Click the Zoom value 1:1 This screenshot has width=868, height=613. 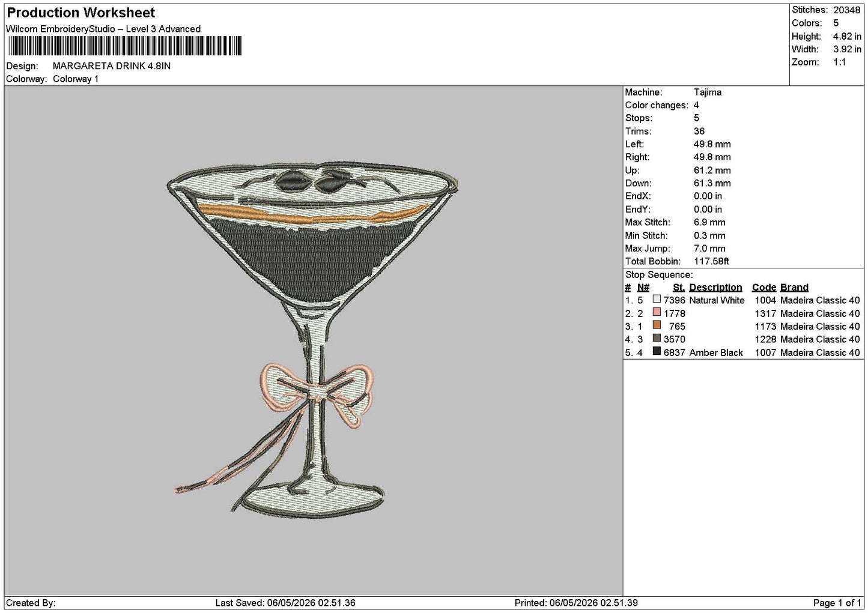840,62
